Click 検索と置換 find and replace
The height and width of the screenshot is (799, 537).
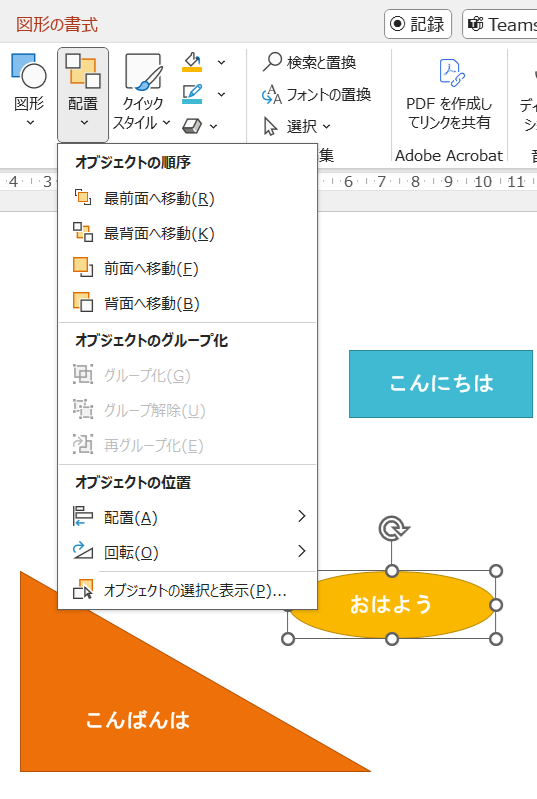[x=310, y=62]
